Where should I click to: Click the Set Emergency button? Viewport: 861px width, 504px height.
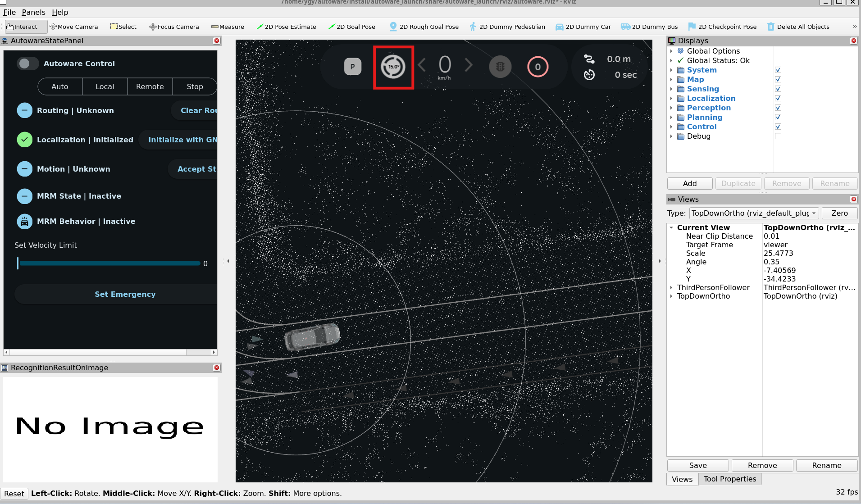tap(116, 294)
